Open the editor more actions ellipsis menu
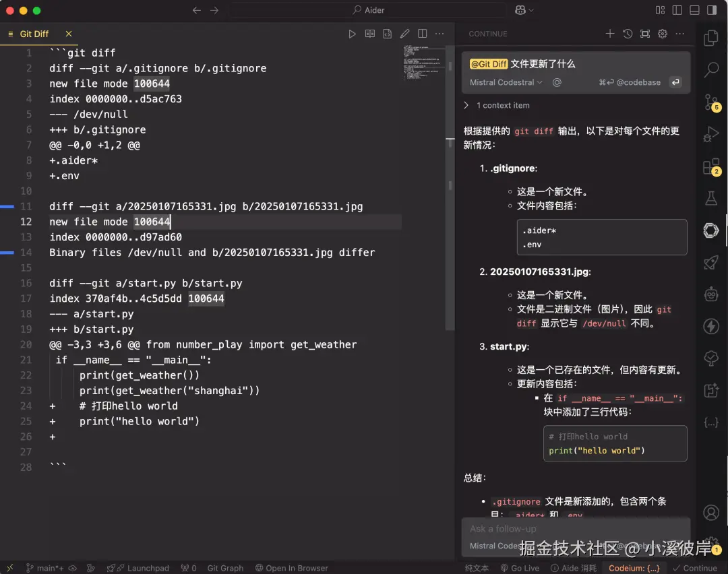 439,34
